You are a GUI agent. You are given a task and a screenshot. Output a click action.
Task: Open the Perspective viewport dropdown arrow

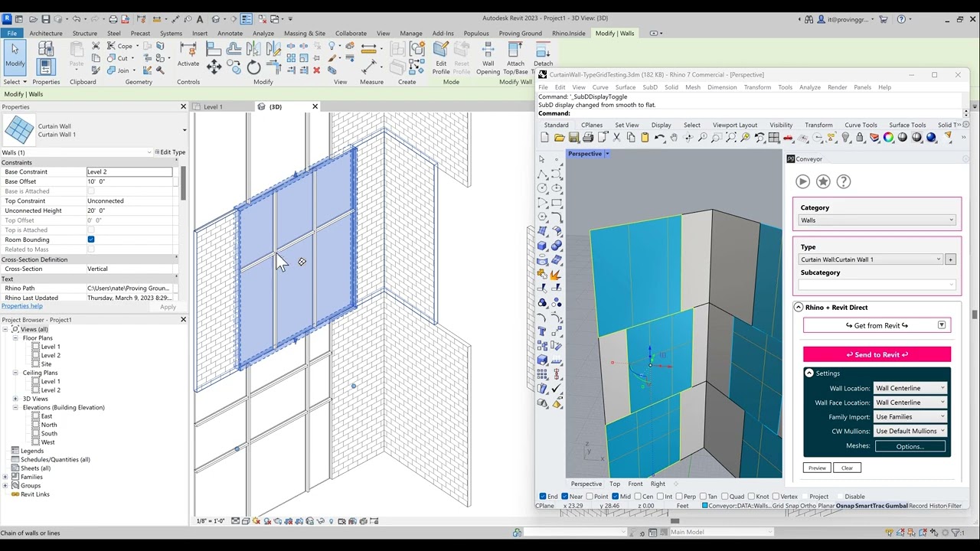click(x=607, y=154)
